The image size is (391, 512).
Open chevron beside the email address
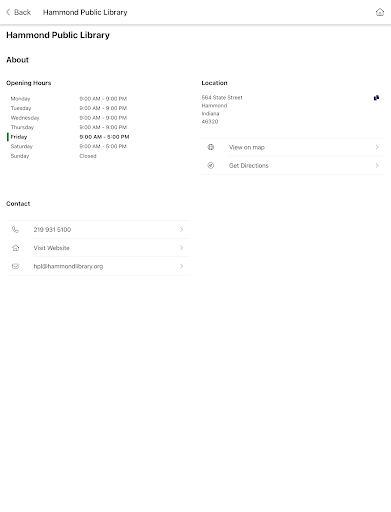click(181, 266)
